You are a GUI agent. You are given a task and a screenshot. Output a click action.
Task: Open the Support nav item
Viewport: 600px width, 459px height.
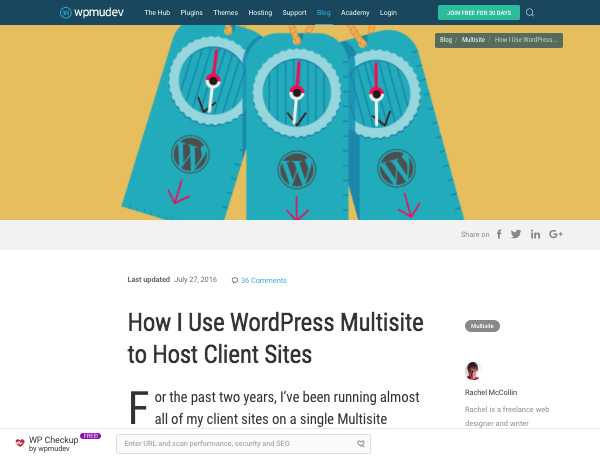tap(294, 13)
